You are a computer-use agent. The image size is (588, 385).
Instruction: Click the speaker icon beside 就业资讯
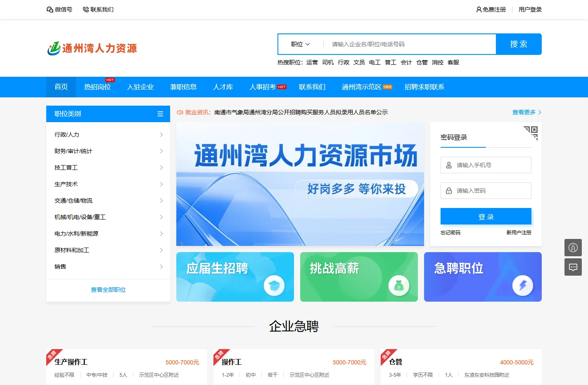180,112
